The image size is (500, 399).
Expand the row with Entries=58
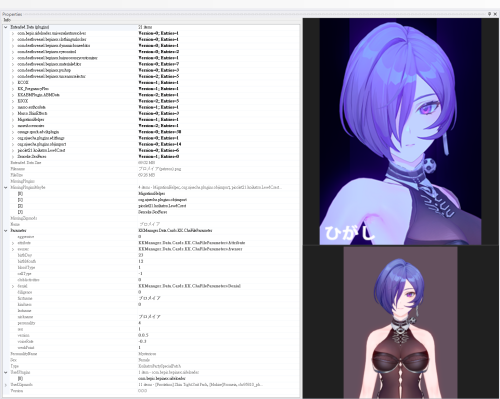point(13,132)
